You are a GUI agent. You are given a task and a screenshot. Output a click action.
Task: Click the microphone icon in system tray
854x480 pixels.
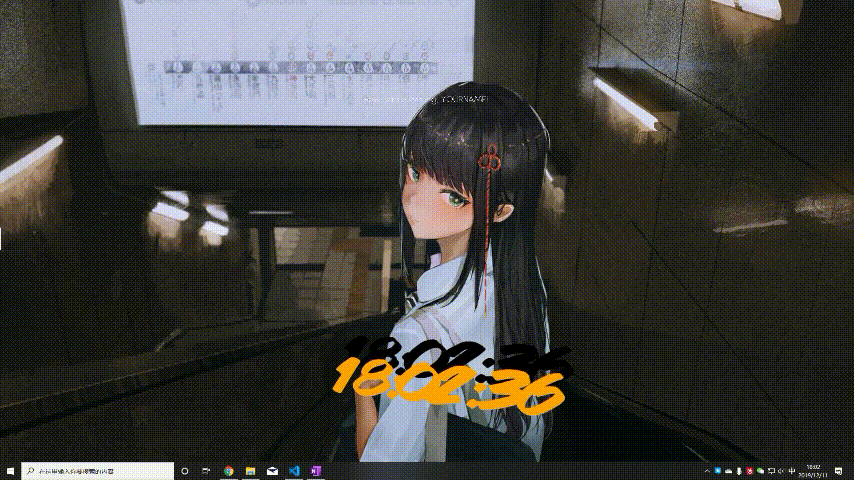pyautogui.click(x=739, y=470)
